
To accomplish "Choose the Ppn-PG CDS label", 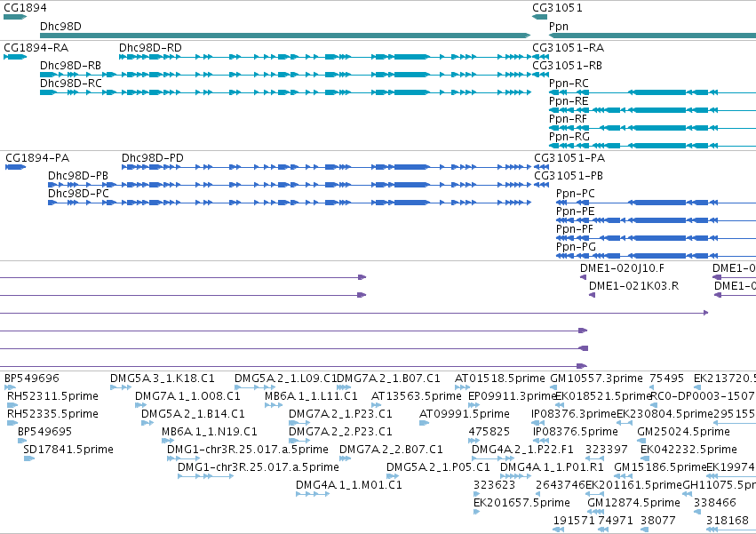I will [576, 248].
